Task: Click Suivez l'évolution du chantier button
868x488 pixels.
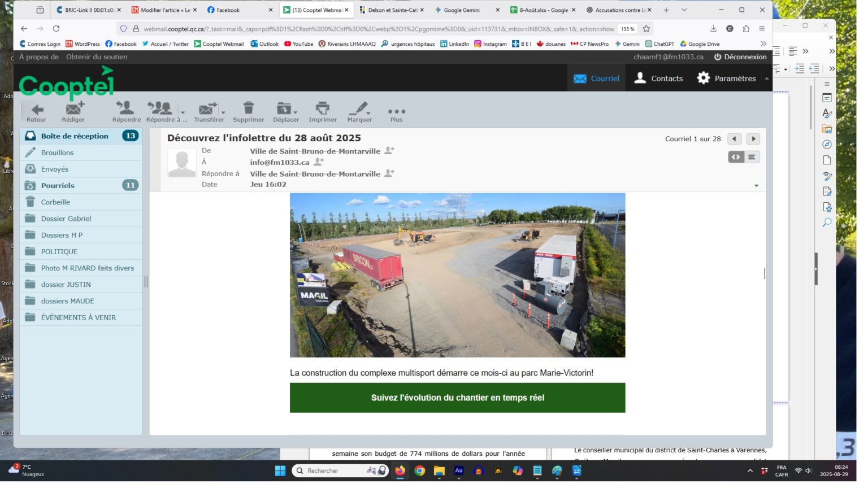Action: coord(457,398)
